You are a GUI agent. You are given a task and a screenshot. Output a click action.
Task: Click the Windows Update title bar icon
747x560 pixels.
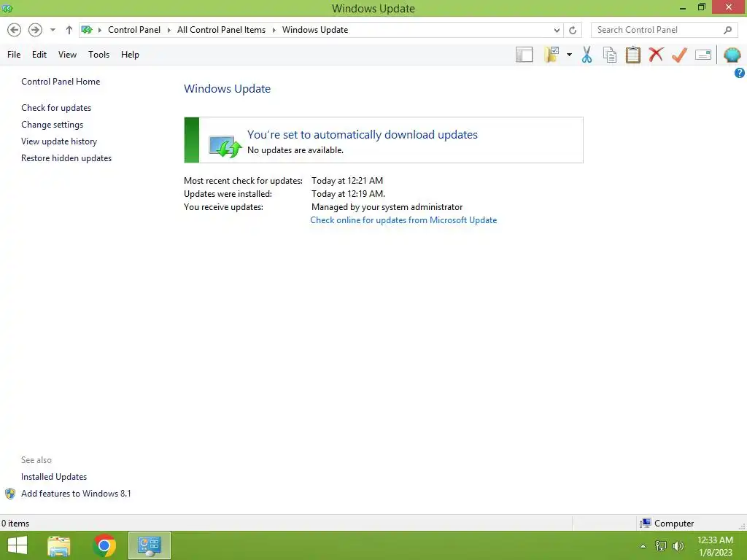pos(7,8)
